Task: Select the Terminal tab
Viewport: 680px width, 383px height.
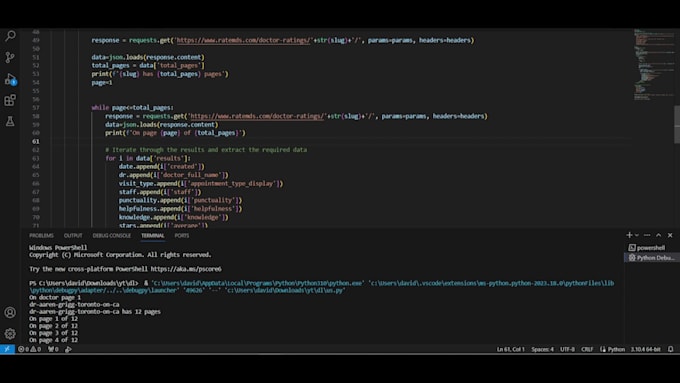Action: [x=153, y=236]
